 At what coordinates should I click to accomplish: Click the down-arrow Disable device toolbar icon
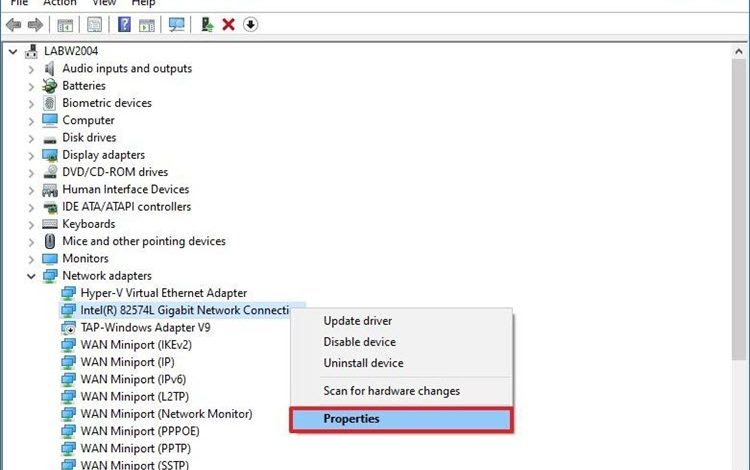[x=250, y=24]
